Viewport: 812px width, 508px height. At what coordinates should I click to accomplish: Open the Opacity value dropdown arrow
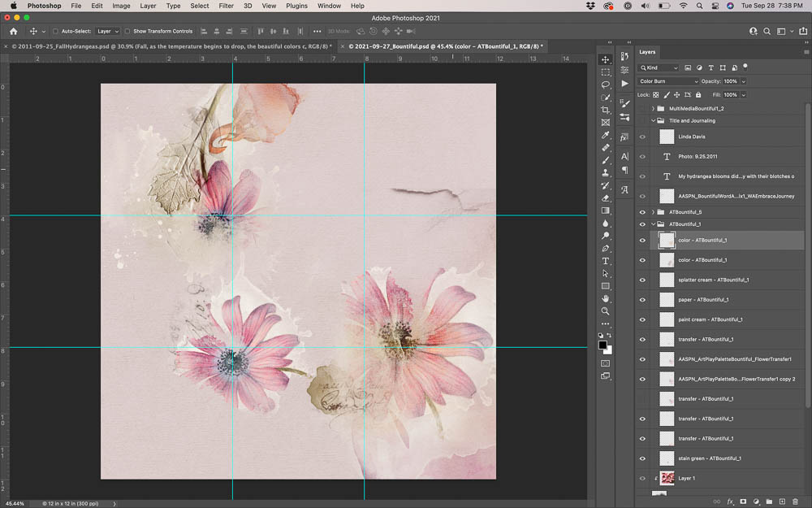click(744, 81)
